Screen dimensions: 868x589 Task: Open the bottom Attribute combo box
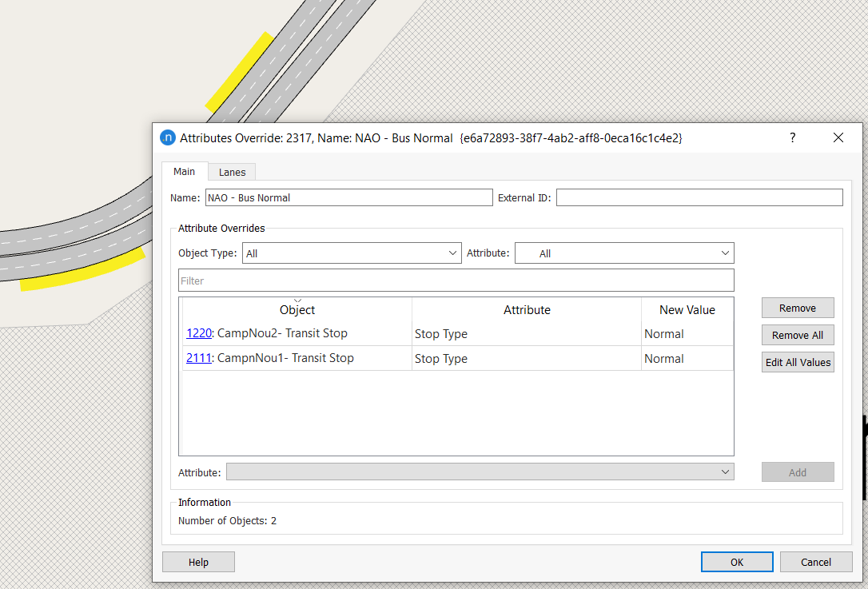pos(480,472)
